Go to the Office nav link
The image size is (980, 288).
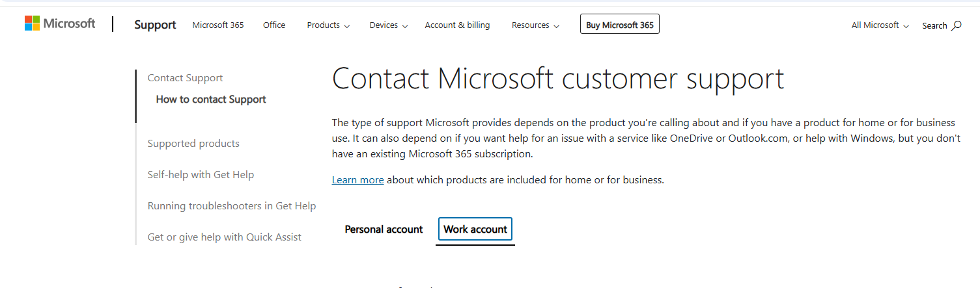274,25
